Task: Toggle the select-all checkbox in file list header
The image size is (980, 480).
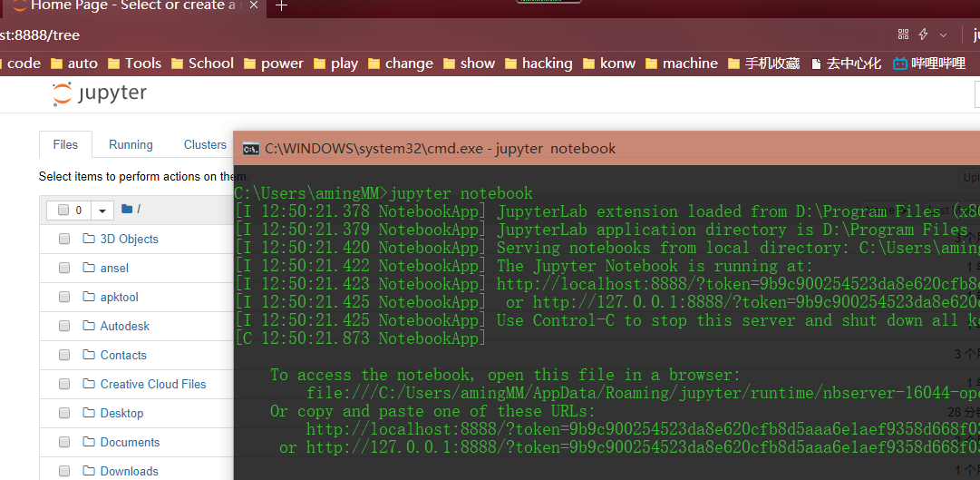Action: pyautogui.click(x=63, y=210)
